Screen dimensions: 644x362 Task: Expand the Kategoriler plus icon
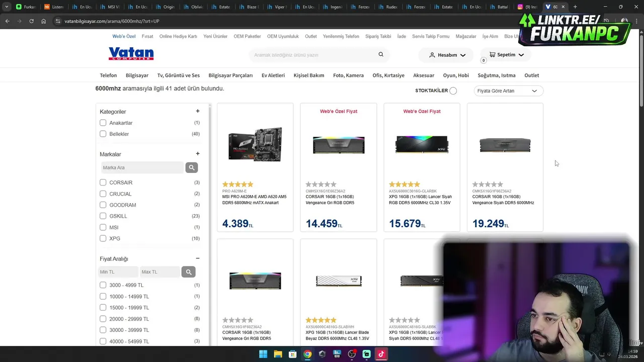tap(198, 111)
